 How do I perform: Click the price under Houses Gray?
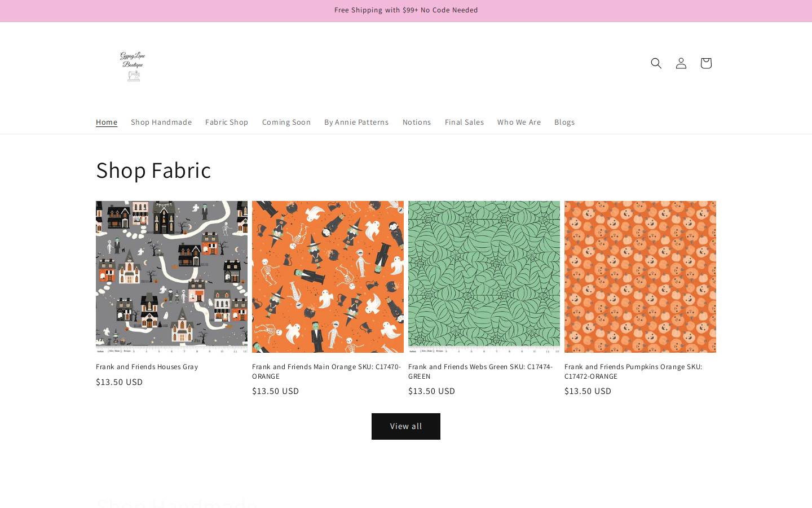click(x=119, y=382)
